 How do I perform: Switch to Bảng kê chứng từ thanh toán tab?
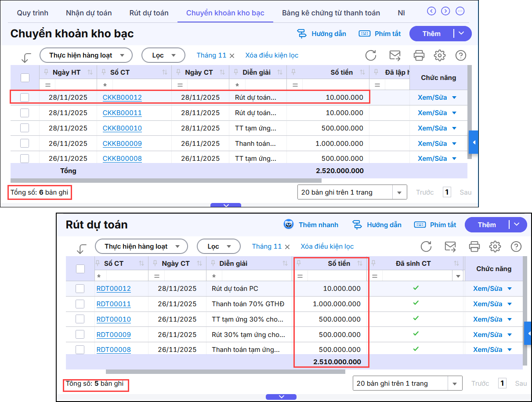point(331,13)
